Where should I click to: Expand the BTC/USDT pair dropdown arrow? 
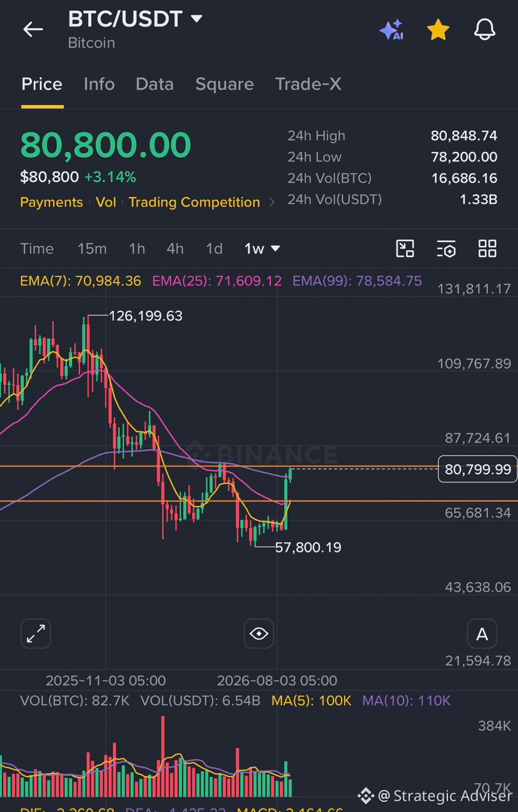(x=196, y=19)
